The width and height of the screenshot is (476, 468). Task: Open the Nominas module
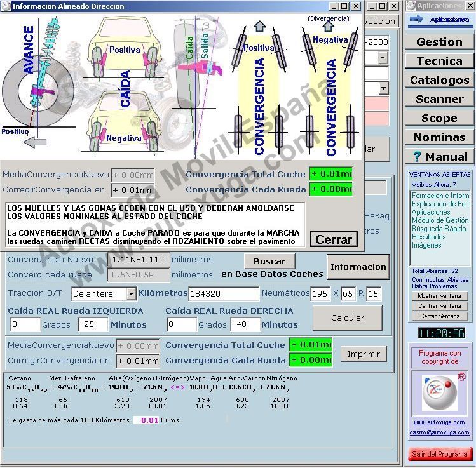[x=439, y=137]
